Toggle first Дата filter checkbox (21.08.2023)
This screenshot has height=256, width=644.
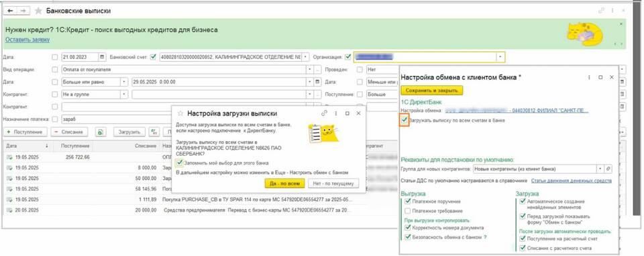[55, 57]
